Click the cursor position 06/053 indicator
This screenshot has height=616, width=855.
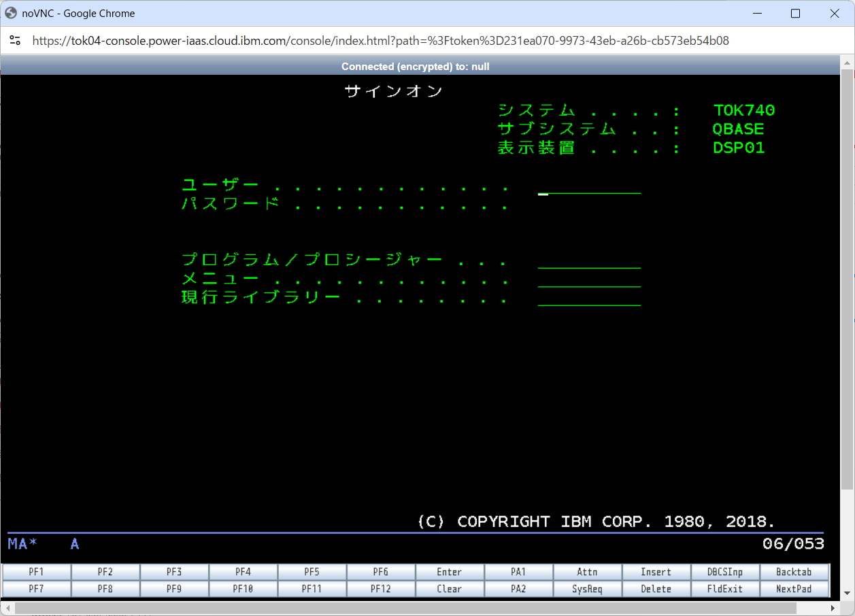[x=794, y=543]
